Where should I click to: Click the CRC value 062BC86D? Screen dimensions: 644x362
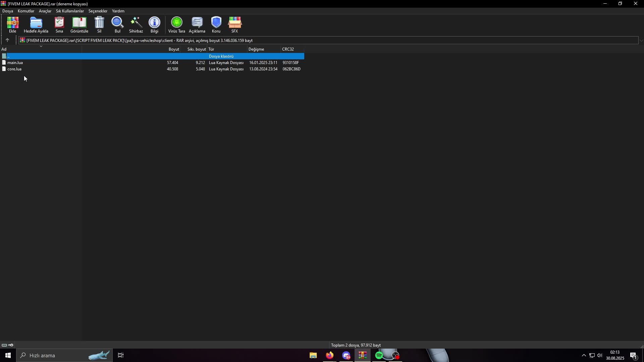pyautogui.click(x=291, y=69)
